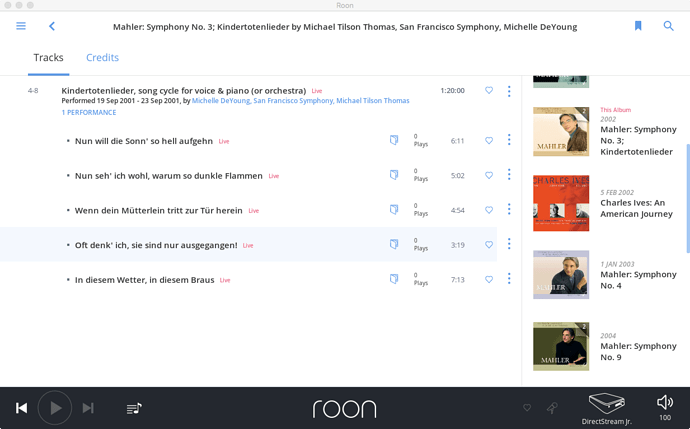The image size is (690, 429).
Task: Switch to the Tracks tab
Action: tap(48, 58)
